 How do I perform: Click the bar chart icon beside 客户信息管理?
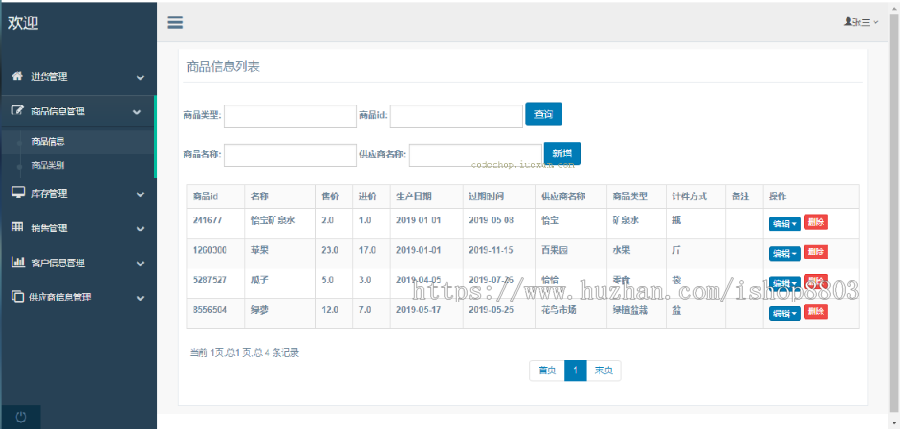18,262
